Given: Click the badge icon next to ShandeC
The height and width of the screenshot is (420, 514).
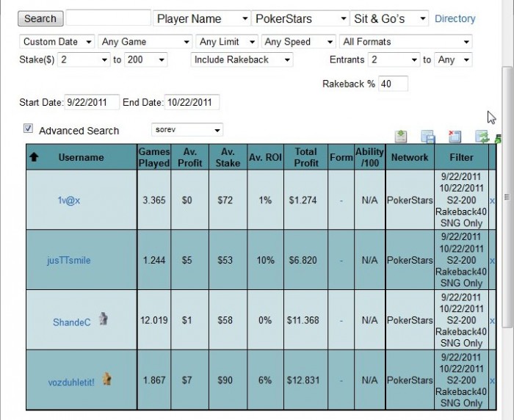Looking at the screenshot, I should pos(104,319).
